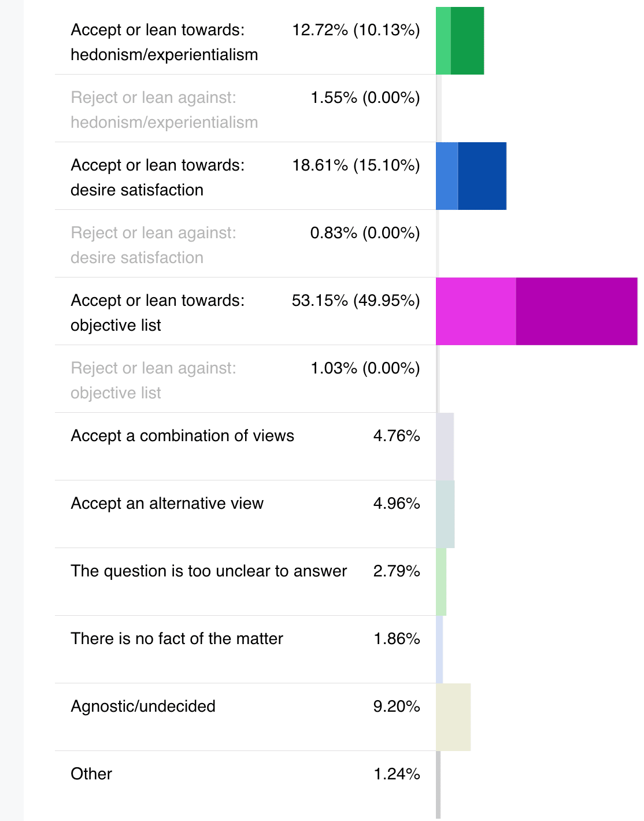Open 'Accept or lean towards: desire satisfaction'
Image resolution: width=644 pixels, height=821 pixels.
point(245,176)
